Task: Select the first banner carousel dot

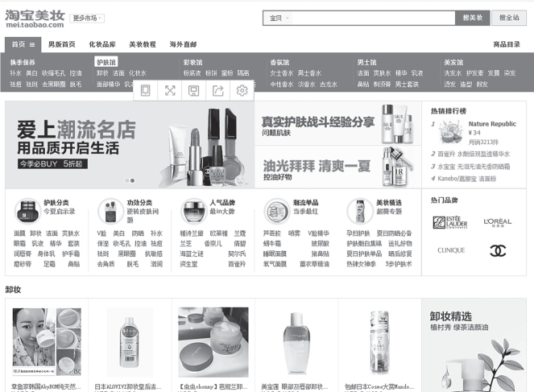Action: (127, 180)
